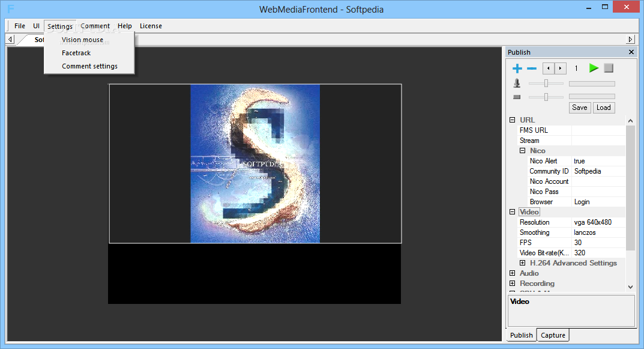Expand the Audio section
644x349 pixels.
click(512, 273)
